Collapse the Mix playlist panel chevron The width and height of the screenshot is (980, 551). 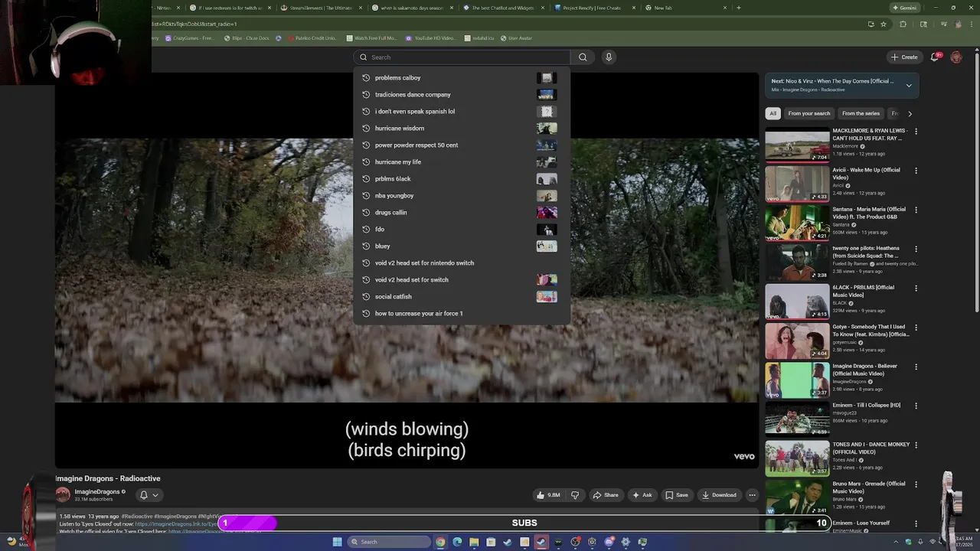pos(909,85)
